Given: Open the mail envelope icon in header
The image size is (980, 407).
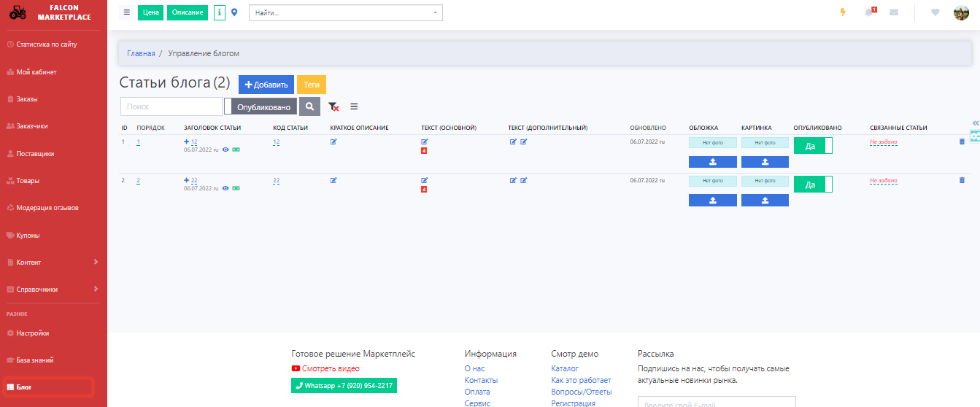Looking at the screenshot, I should click(894, 12).
